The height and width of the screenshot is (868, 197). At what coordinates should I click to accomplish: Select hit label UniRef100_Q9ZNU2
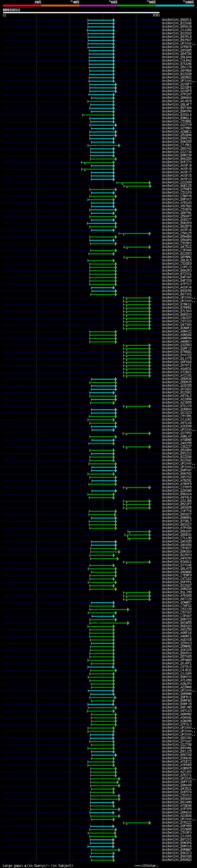pyautogui.click(x=177, y=78)
